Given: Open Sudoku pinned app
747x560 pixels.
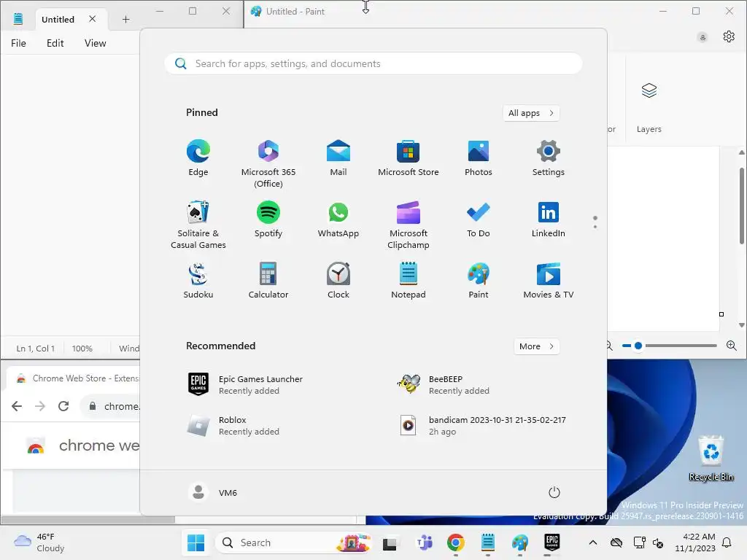Looking at the screenshot, I should [198, 281].
